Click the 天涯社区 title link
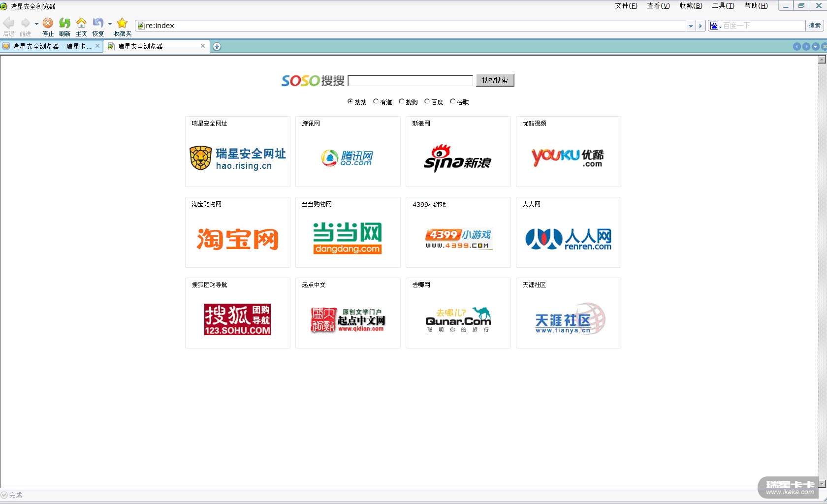The width and height of the screenshot is (827, 504). click(534, 285)
